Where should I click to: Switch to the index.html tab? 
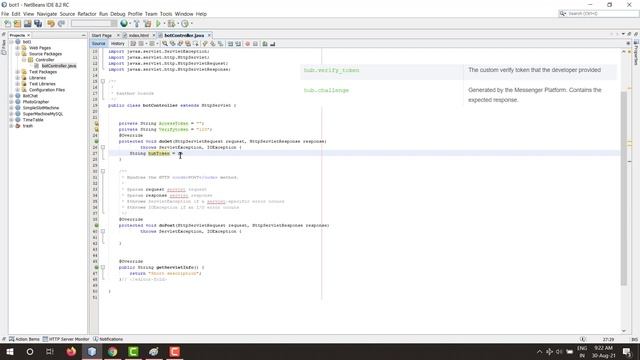pyautogui.click(x=138, y=36)
